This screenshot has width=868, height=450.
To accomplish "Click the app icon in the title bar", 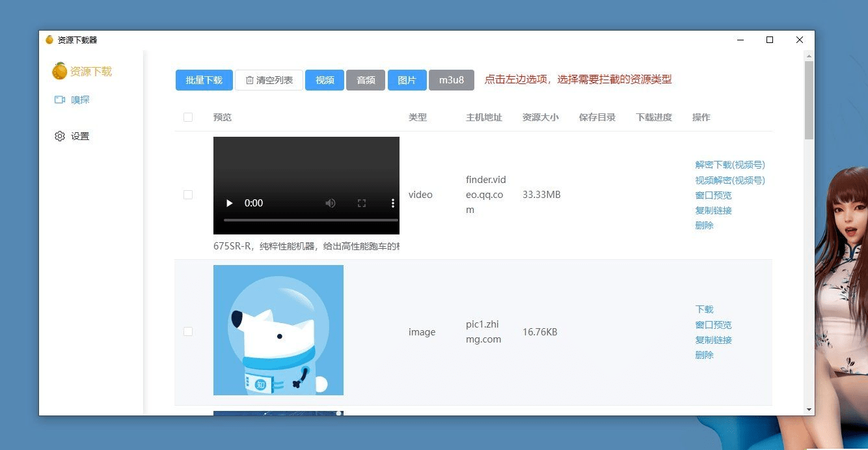I will coord(48,39).
